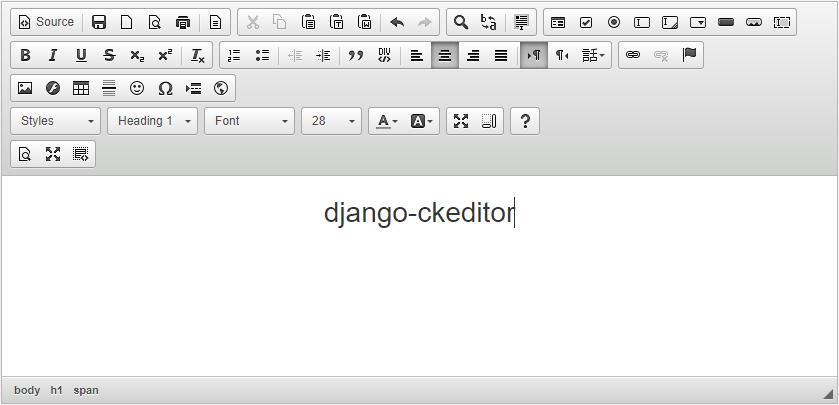This screenshot has height=405, width=839.
Task: Create a Div container
Action: [384, 55]
